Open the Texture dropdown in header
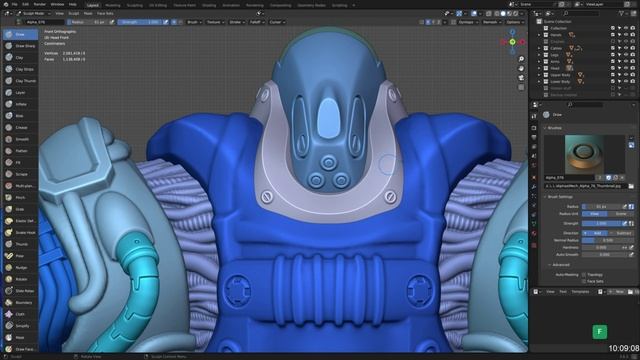 click(215, 22)
